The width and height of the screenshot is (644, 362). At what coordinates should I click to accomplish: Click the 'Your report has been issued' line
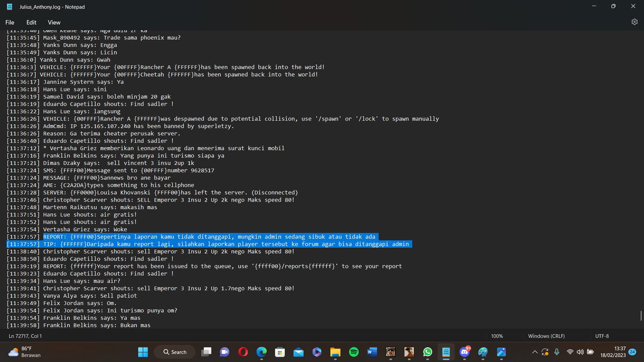click(204, 266)
